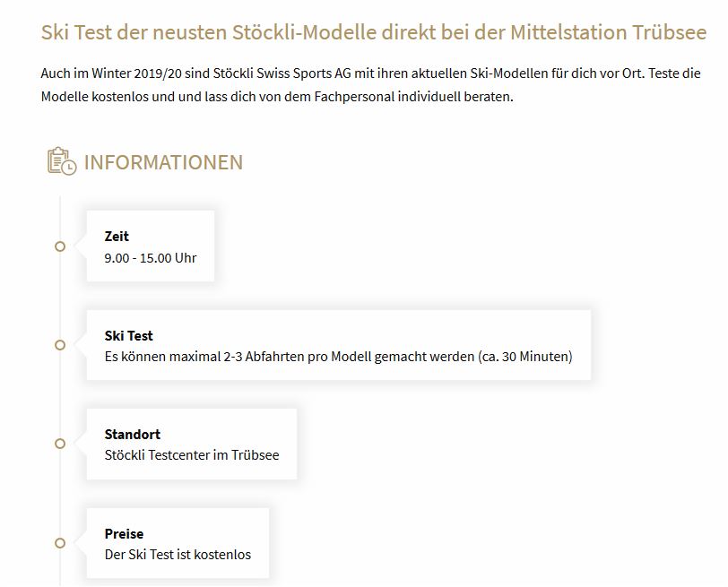Click the '9.00 - 15.00 Uhr' time text
The image size is (728, 587).
pos(151,258)
